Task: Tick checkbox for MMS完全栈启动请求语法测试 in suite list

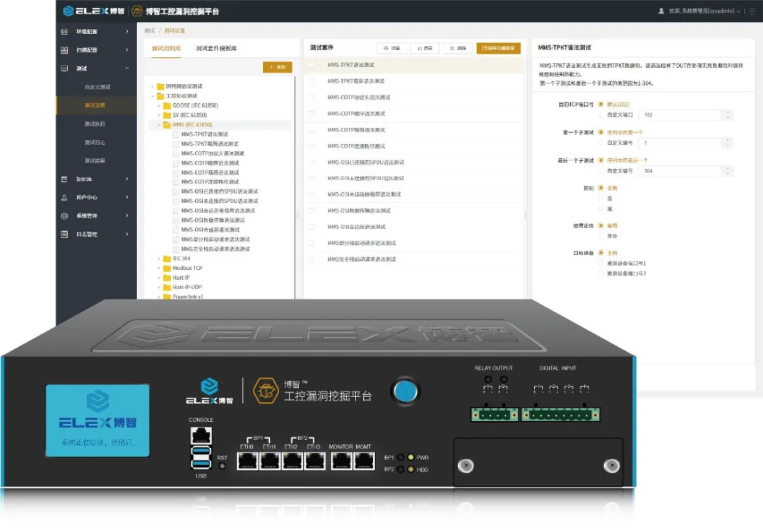Action: (x=312, y=259)
